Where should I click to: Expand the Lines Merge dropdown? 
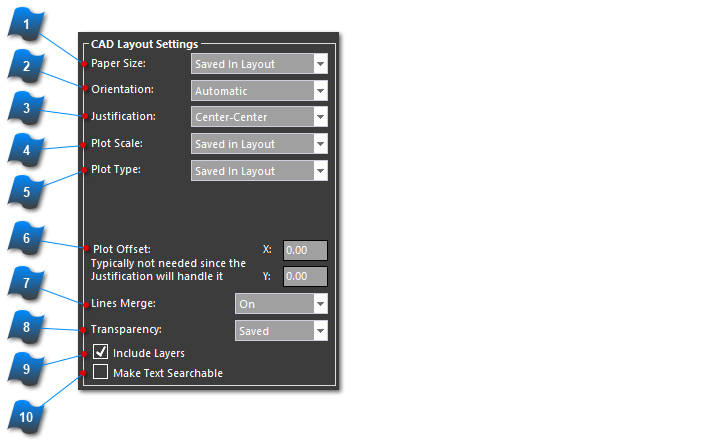coord(281,303)
